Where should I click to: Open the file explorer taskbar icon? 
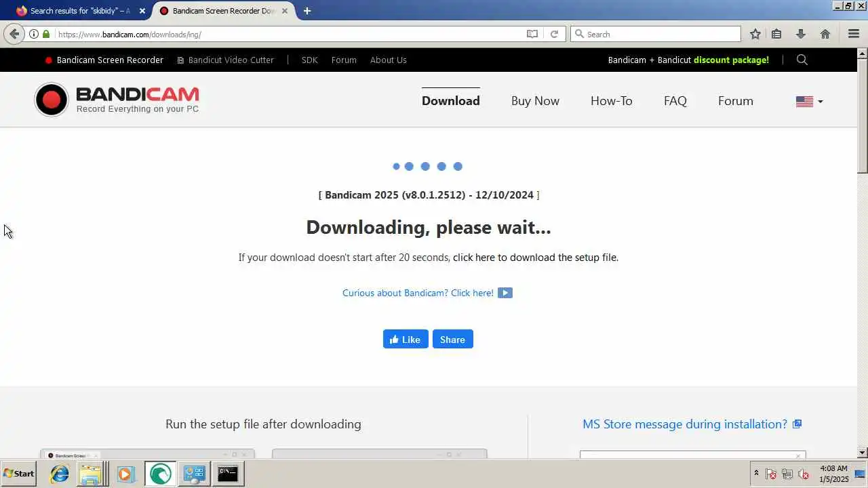92,474
